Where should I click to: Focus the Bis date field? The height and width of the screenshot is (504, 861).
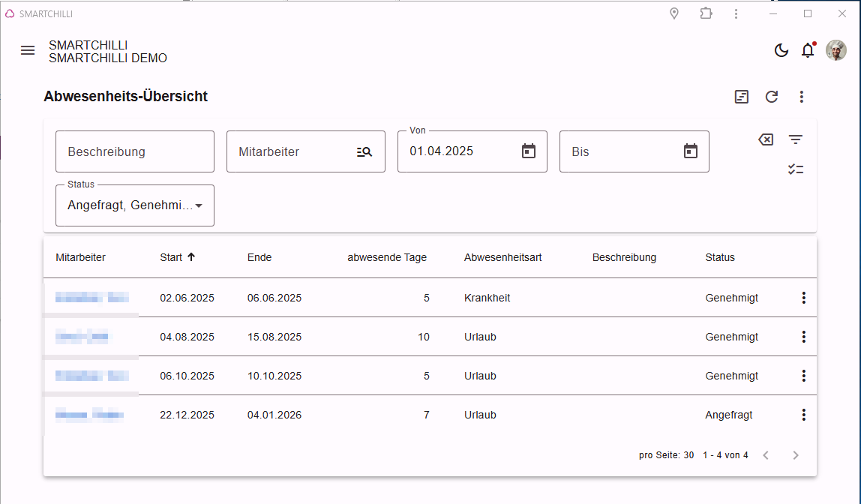point(634,151)
